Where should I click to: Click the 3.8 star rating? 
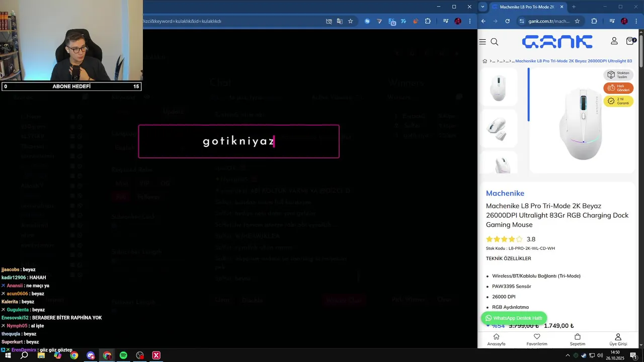click(511, 239)
